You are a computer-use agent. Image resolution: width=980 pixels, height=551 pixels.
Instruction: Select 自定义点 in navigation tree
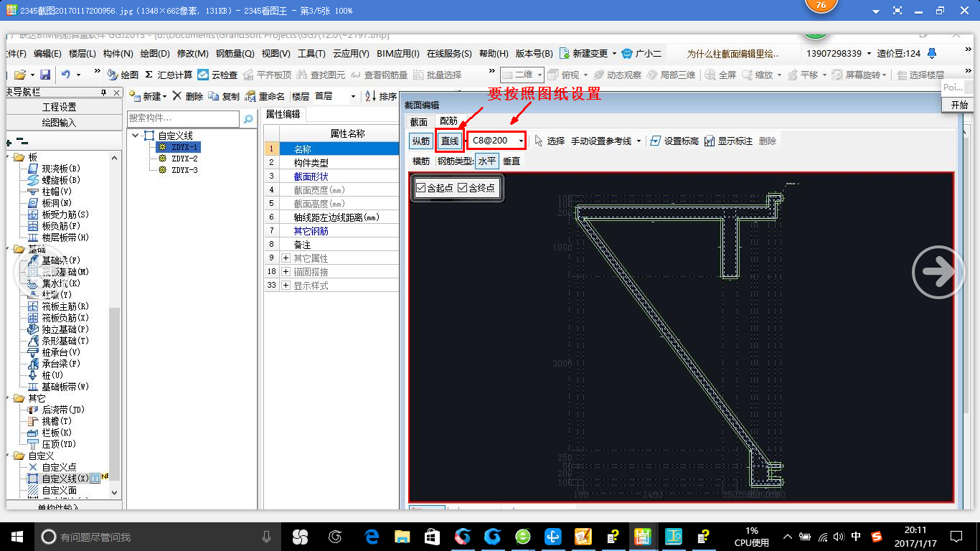click(57, 467)
